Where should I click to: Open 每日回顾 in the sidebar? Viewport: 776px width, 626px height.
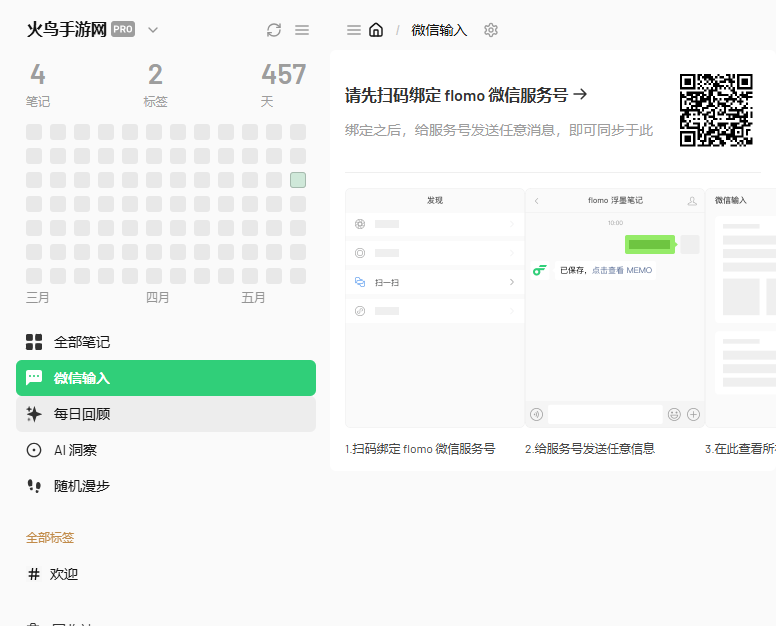(x=166, y=414)
